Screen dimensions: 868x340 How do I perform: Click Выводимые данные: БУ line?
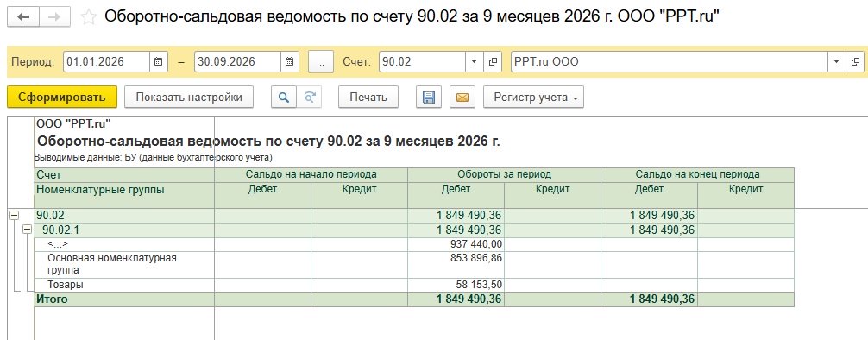pos(154,158)
